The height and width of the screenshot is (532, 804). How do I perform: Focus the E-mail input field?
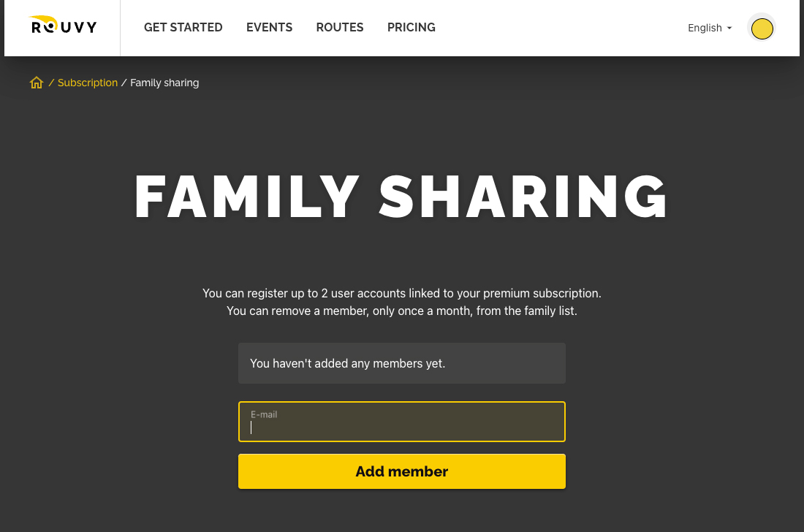(x=402, y=422)
